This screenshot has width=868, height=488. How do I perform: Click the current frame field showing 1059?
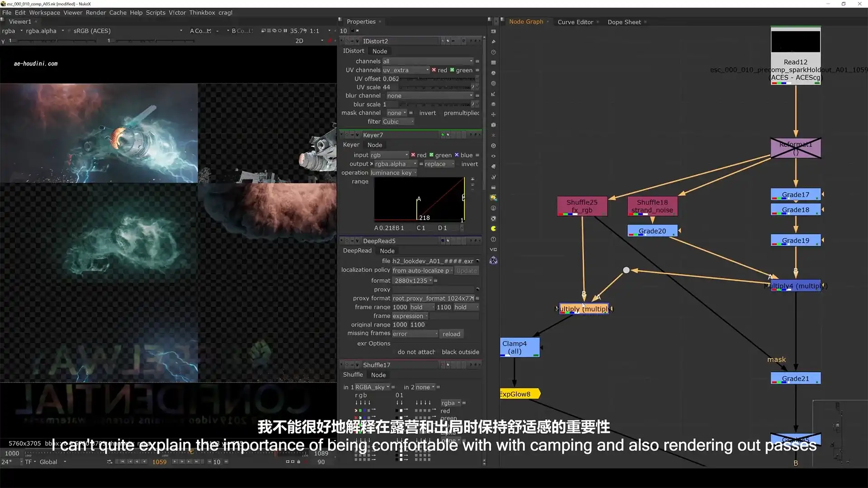pyautogui.click(x=159, y=462)
